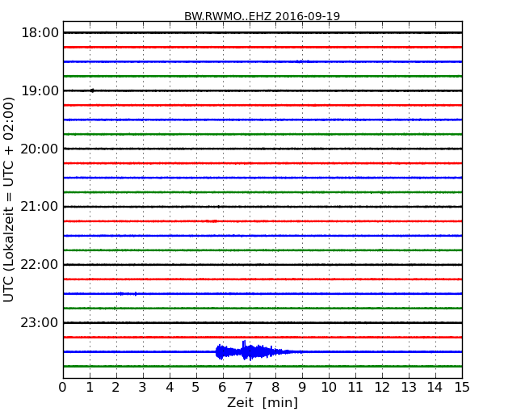This screenshot has width=525, height=420.
Task: Click the x-axis tick label 9
Action: click(302, 388)
